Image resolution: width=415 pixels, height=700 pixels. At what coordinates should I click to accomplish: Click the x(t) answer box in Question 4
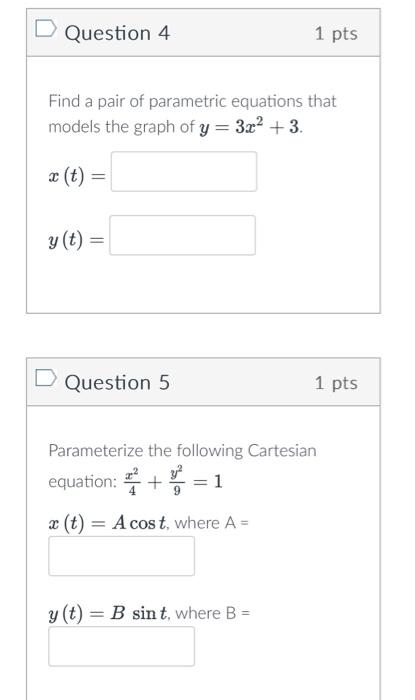click(184, 171)
